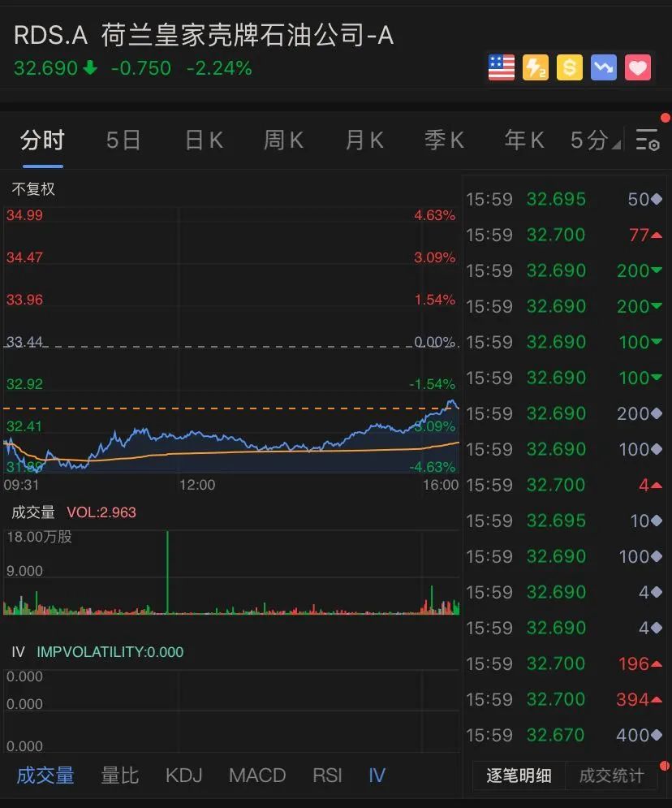Select the 月K chart tab

pos(364,140)
